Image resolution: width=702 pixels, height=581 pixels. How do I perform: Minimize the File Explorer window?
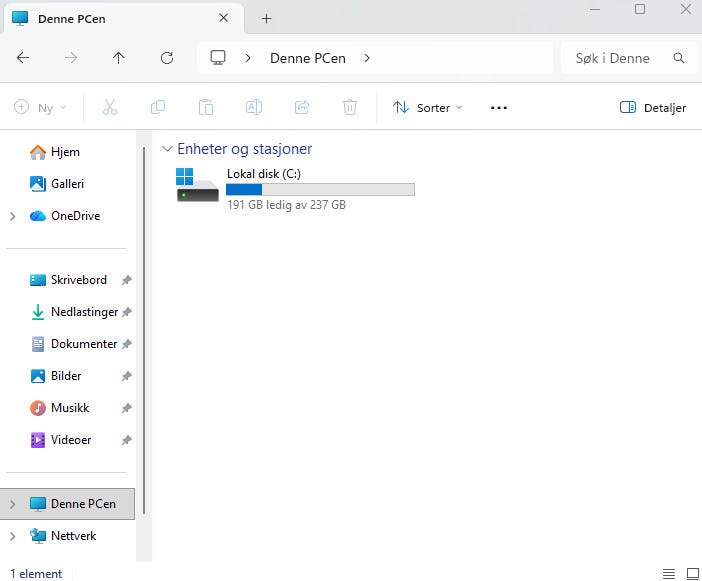595,9
